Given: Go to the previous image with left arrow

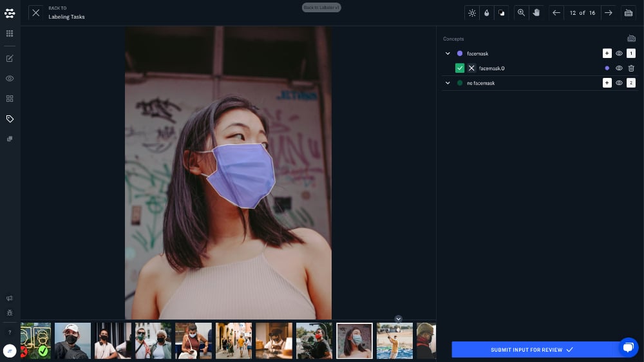Looking at the screenshot, I should (556, 13).
